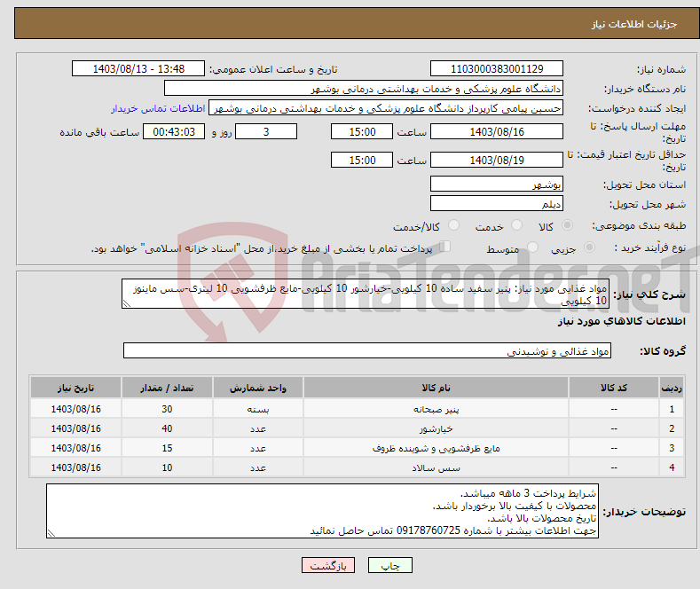Click the پنیر صبحانه product cell
Image resolution: width=700 pixels, height=589 pixels.
(x=436, y=409)
